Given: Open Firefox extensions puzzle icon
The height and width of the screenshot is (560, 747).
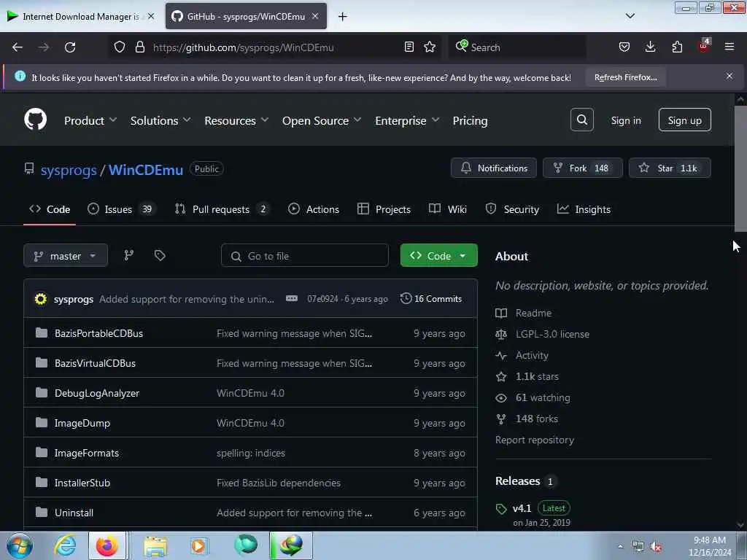Looking at the screenshot, I should tap(677, 47).
